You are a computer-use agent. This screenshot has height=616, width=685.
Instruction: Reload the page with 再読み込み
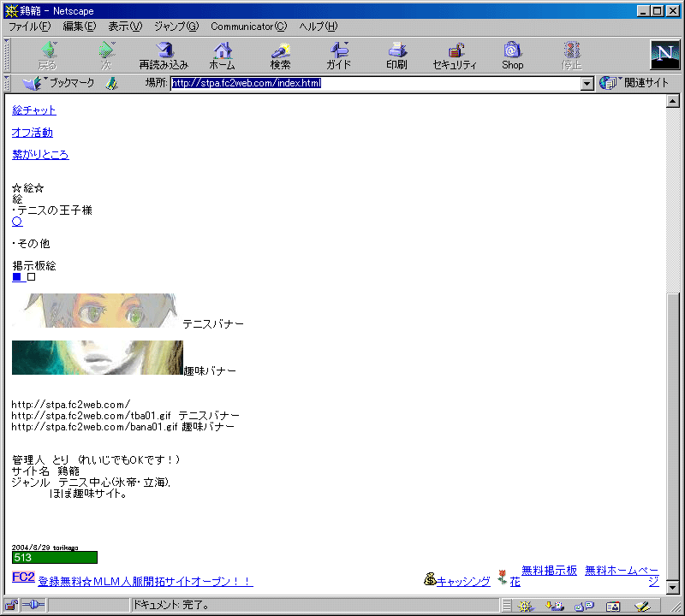click(x=164, y=56)
